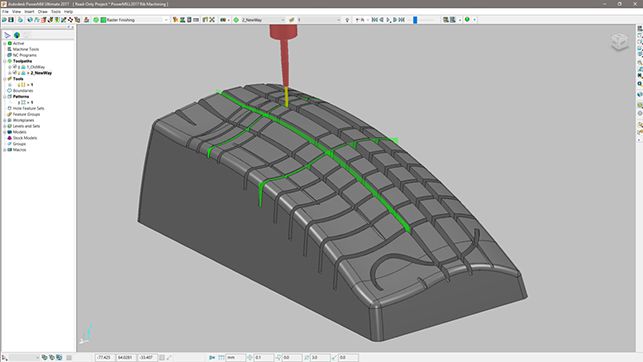
Task: Click the view cube in viewport corner
Action: point(619,42)
